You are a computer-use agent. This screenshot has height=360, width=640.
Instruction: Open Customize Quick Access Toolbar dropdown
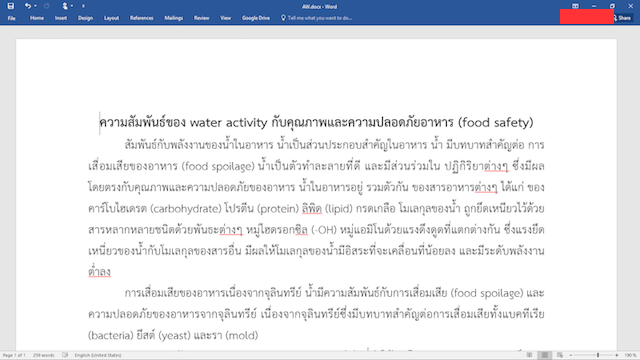pos(83,6)
